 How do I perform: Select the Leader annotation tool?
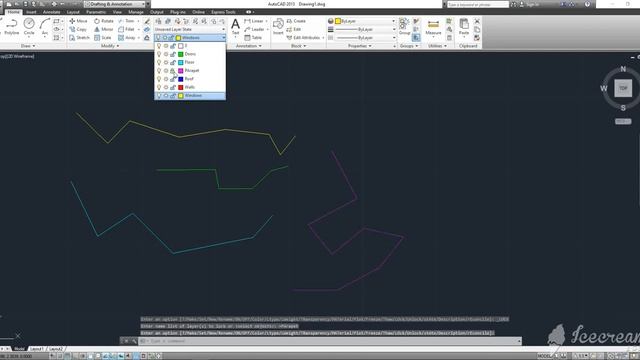coord(254,29)
